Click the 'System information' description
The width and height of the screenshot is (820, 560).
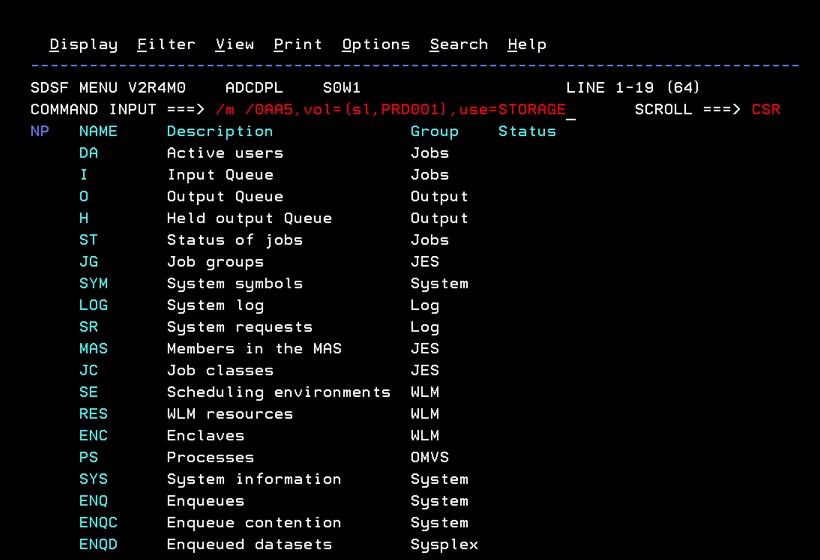pyautogui.click(x=254, y=479)
